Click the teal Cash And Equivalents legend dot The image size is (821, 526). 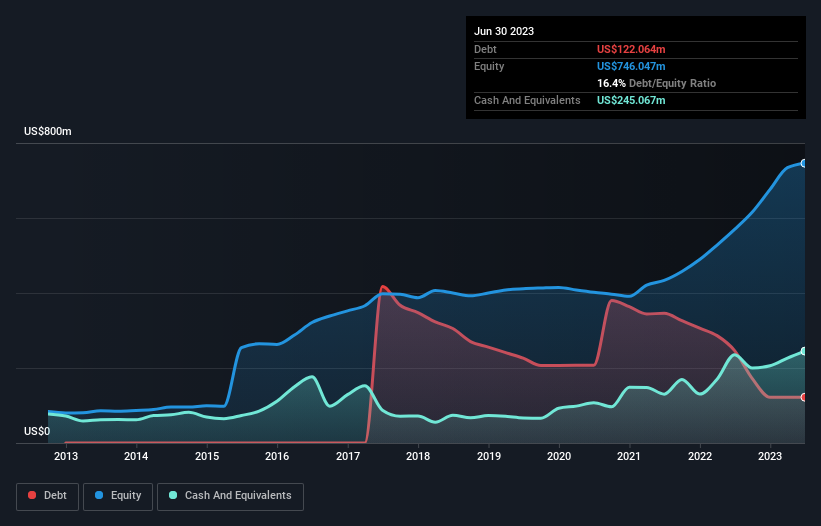[173, 495]
